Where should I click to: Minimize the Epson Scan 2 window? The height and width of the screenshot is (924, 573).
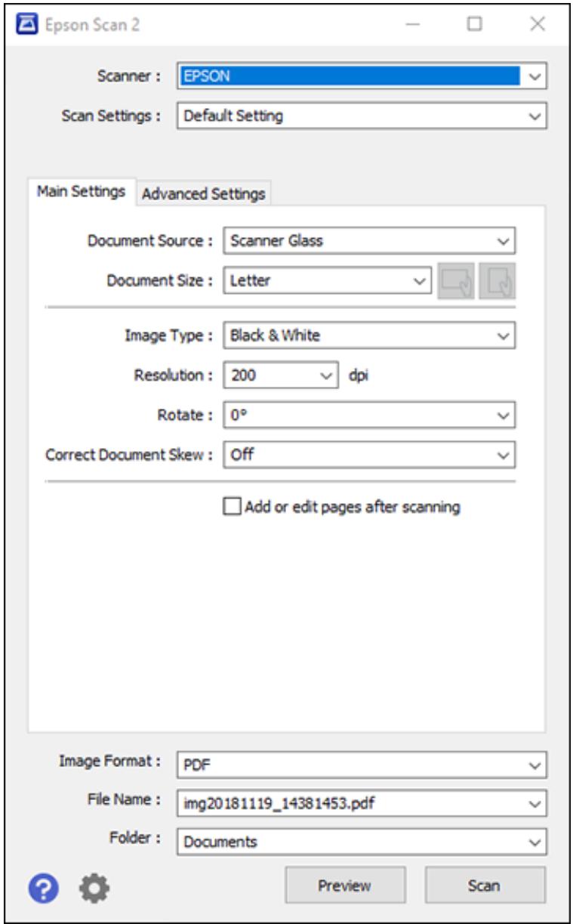[x=412, y=25]
